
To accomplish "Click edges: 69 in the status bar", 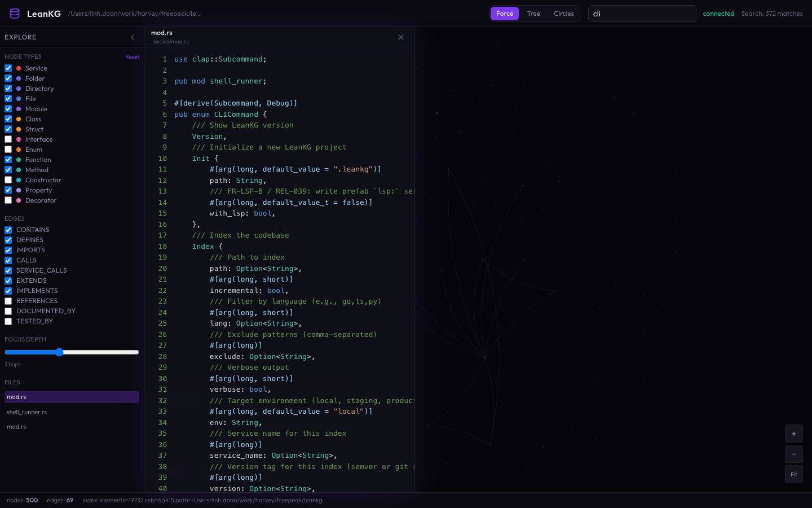I will (60, 500).
